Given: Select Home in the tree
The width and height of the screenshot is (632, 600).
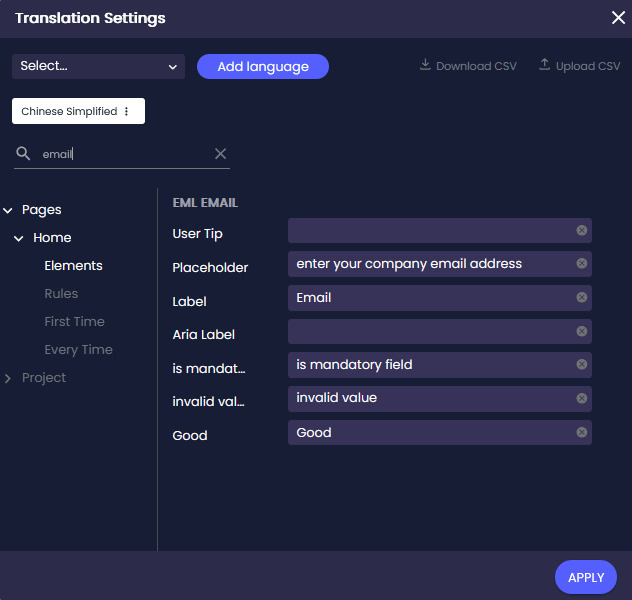Looking at the screenshot, I should pos(52,238).
